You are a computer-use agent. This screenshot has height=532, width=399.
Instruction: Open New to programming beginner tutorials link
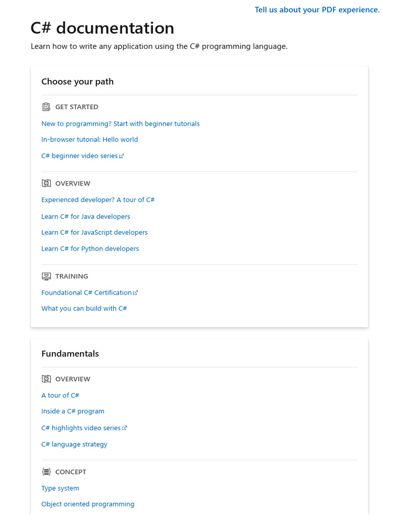121,124
